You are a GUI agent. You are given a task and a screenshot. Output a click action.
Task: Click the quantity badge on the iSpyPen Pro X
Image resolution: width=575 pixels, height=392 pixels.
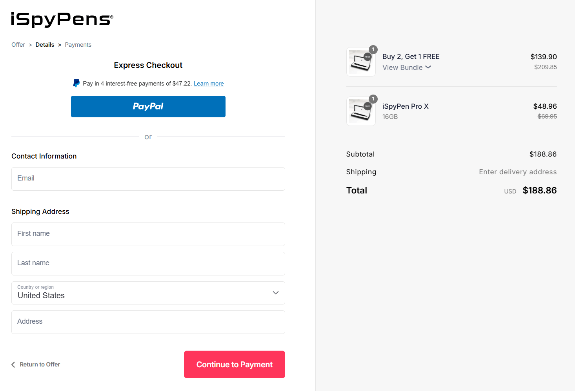(373, 99)
